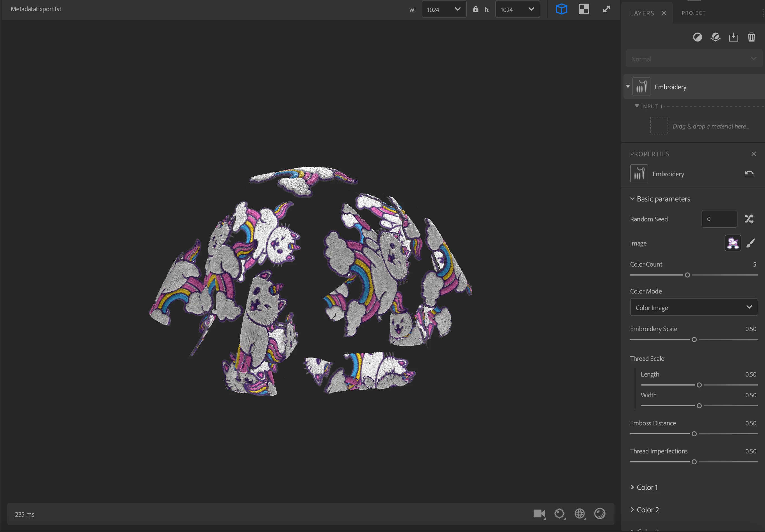Click the Embroidery Scale slider handle

[694, 340]
